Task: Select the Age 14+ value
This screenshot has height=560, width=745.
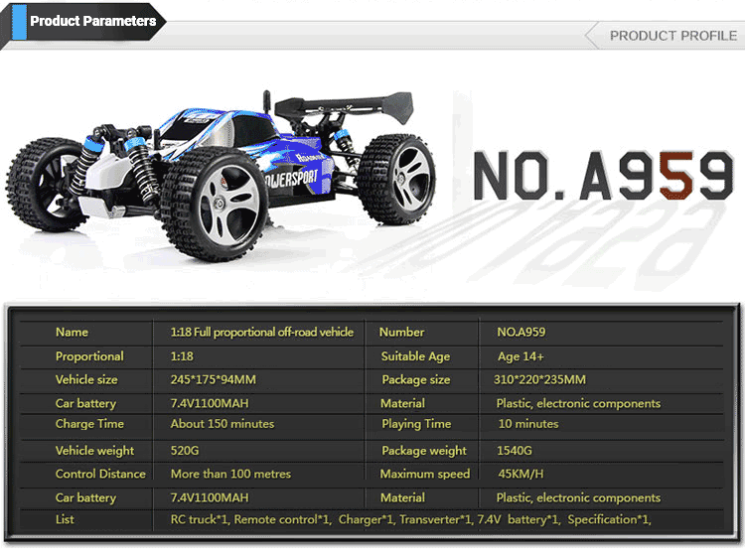Action: (x=521, y=356)
